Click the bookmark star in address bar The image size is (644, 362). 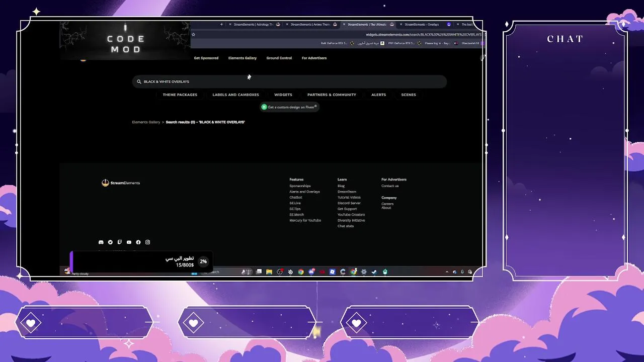(193, 34)
